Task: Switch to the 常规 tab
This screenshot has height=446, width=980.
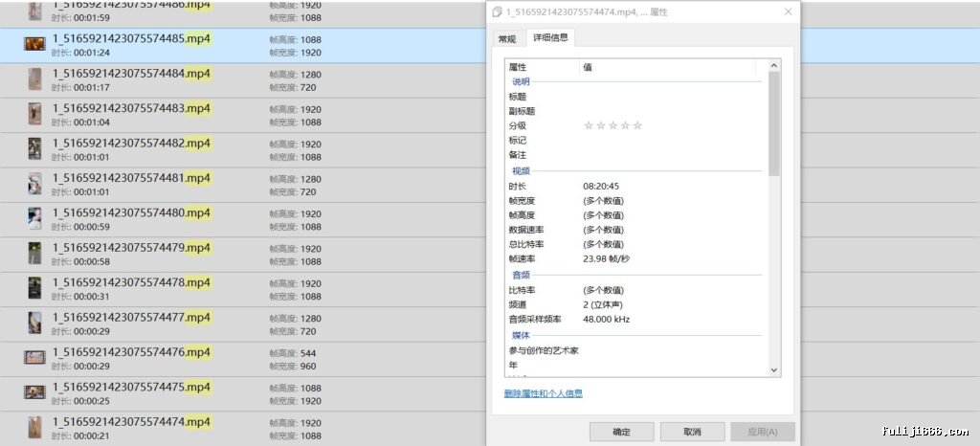Action: coord(507,38)
